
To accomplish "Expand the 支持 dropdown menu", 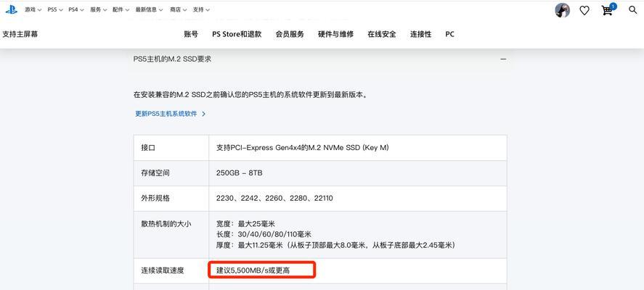I will pyautogui.click(x=201, y=9).
